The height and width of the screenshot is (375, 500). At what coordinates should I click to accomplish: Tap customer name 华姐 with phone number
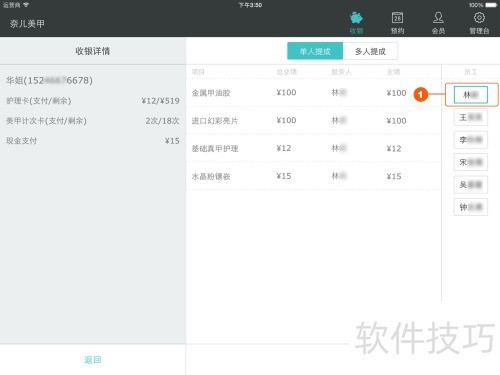[49, 80]
